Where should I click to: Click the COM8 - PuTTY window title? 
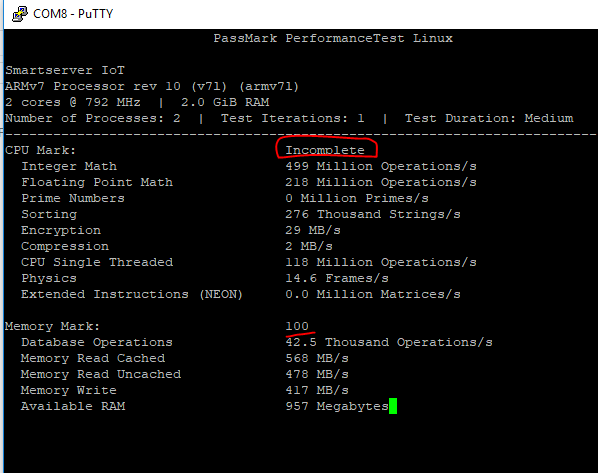coord(73,14)
